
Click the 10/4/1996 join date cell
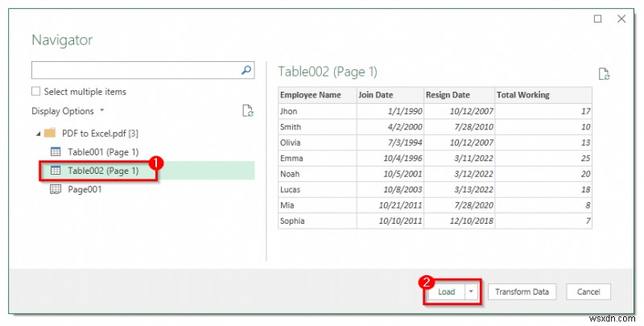(390, 158)
